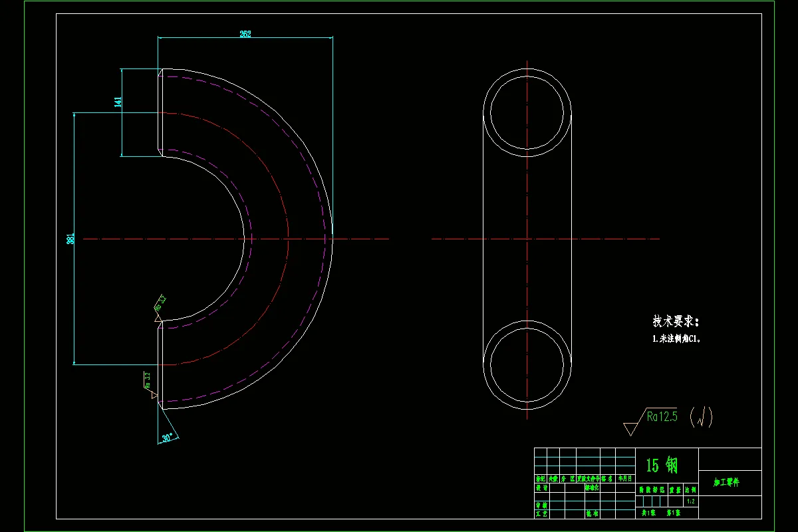Click the 年月日 date column header
The image size is (798, 532).
(x=625, y=479)
